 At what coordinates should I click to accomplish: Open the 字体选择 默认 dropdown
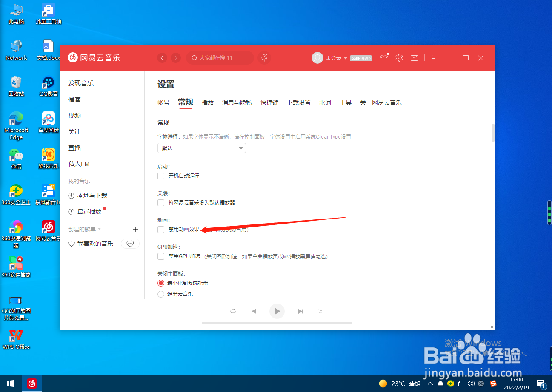[x=201, y=148]
